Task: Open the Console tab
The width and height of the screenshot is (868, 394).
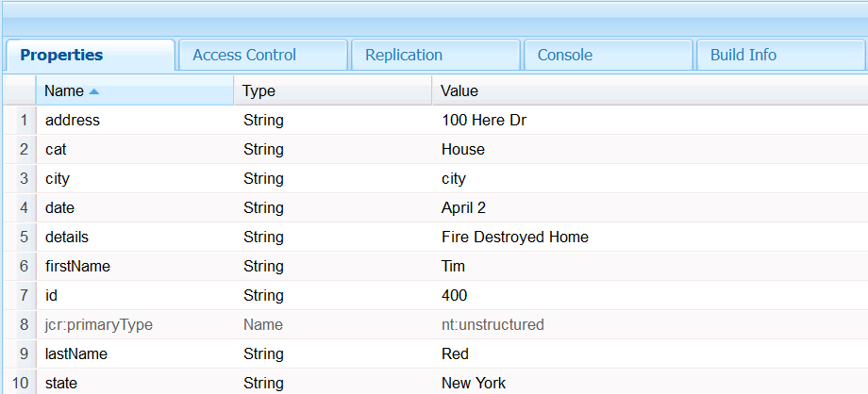Action: coord(565,55)
